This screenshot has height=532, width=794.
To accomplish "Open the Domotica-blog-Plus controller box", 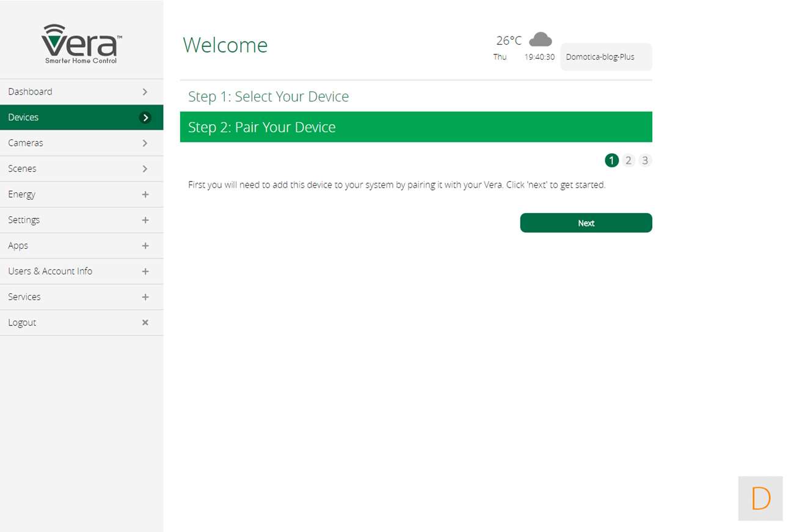I will 605,57.
